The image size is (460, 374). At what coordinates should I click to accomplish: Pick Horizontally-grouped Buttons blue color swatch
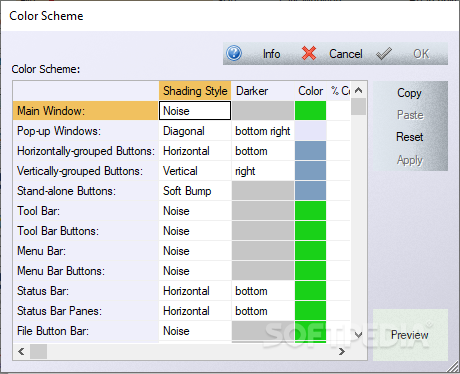coord(311,151)
